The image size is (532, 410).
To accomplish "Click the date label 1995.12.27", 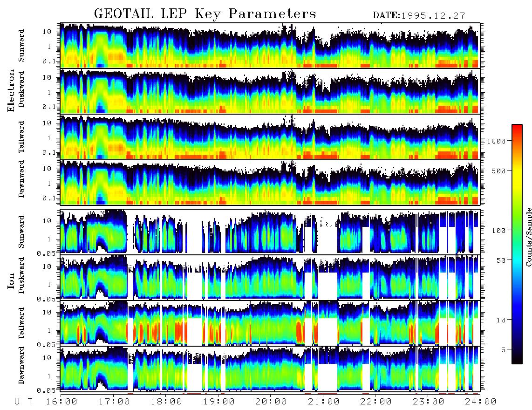I will pyautogui.click(x=433, y=16).
